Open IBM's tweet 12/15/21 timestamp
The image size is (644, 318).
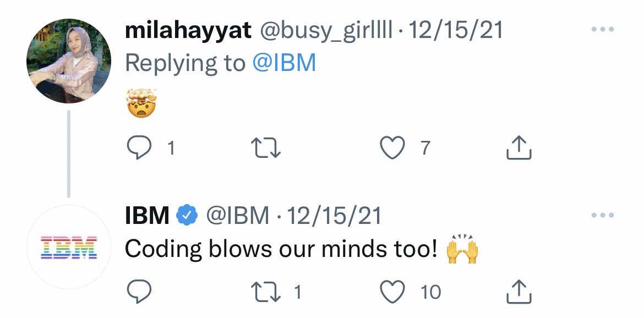pyautogui.click(x=335, y=216)
